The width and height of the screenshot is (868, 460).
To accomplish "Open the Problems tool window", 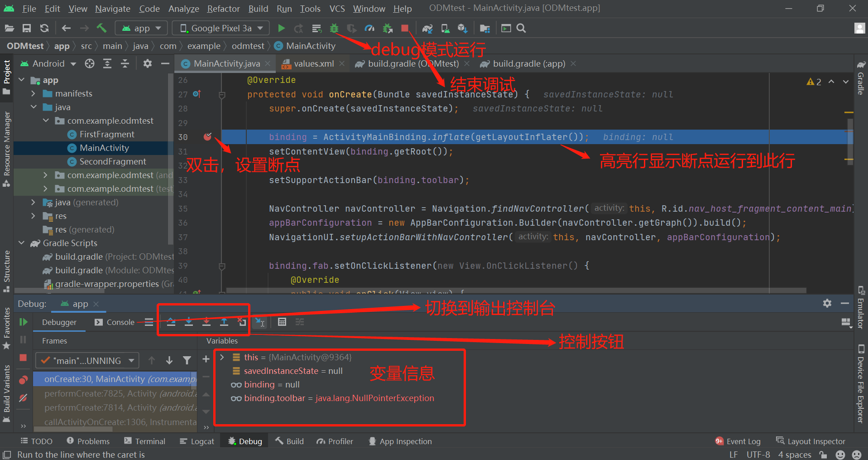I will point(88,441).
